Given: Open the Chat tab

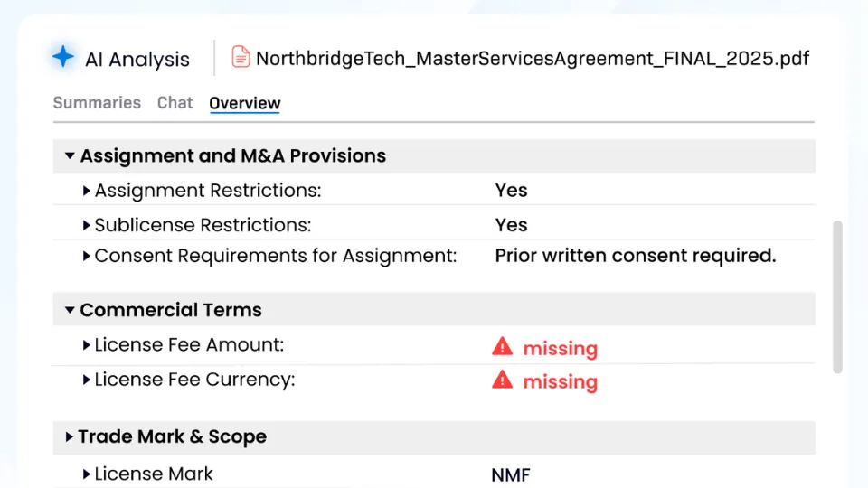Looking at the screenshot, I should pyautogui.click(x=175, y=103).
